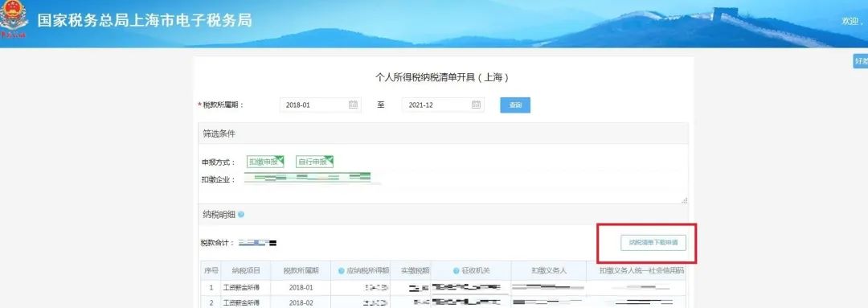Select the 税款所属期 column header
Image resolution: width=868 pixels, height=308 pixels.
click(301, 270)
